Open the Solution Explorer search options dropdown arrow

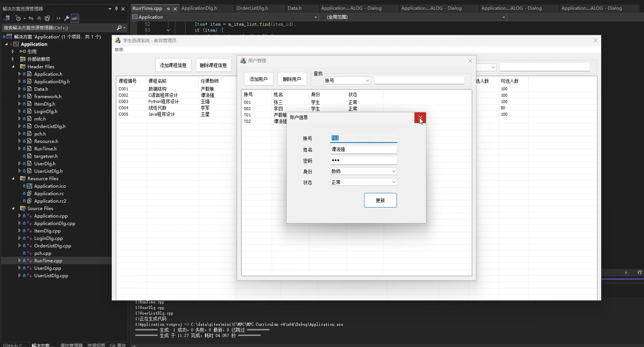click(x=124, y=28)
